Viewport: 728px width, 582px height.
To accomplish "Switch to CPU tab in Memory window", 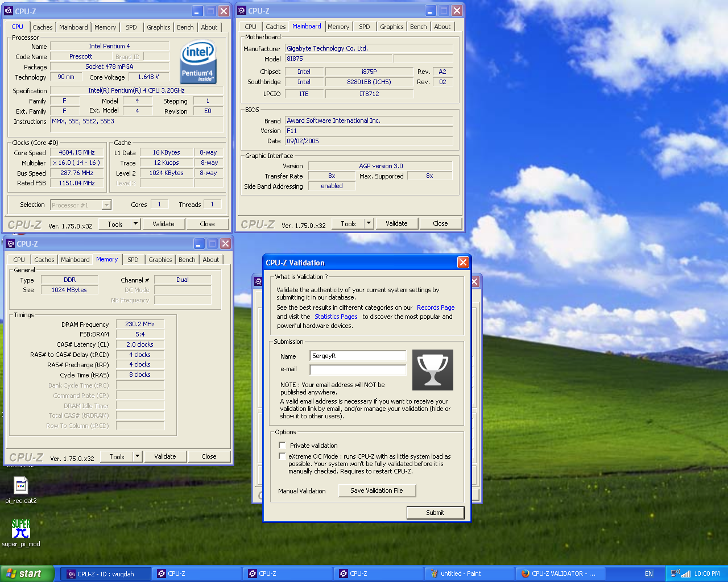I will [19, 260].
